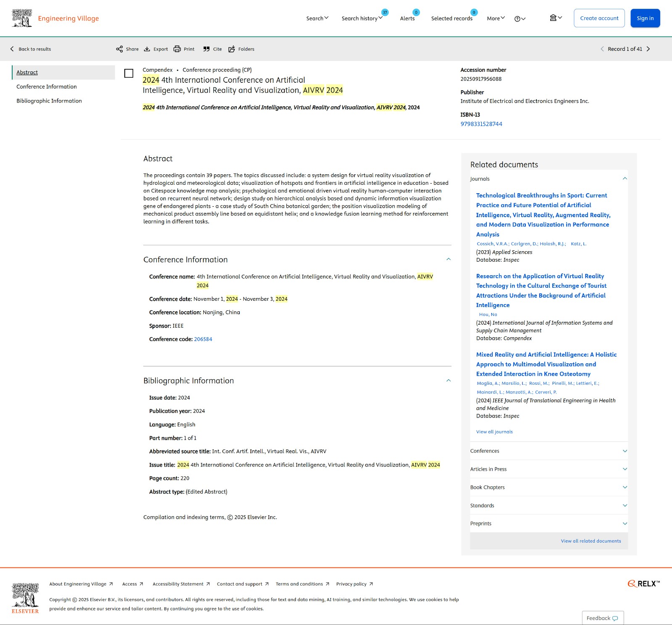The height and width of the screenshot is (625, 672).
Task: Click the Back to results arrow
Action: (x=12, y=49)
